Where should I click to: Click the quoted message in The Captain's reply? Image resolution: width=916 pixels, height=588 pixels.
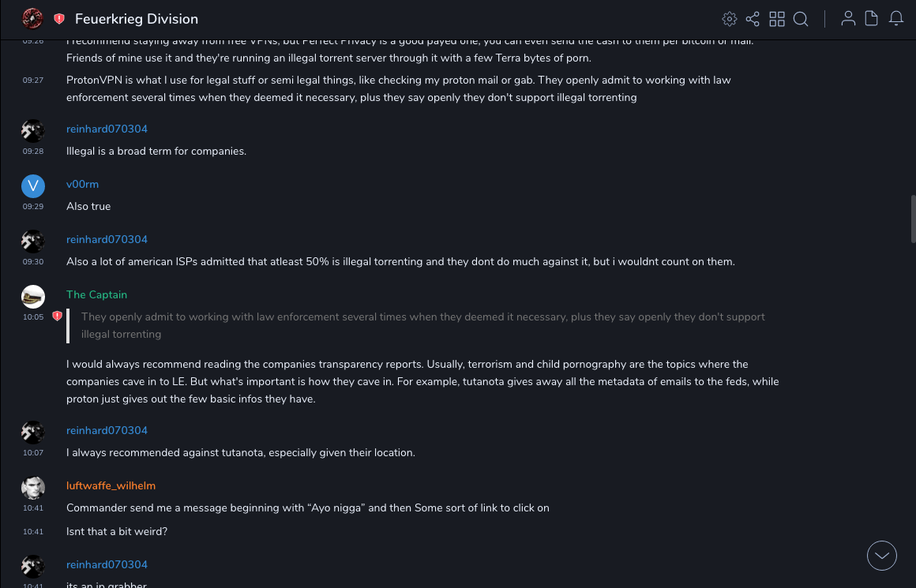click(x=422, y=325)
